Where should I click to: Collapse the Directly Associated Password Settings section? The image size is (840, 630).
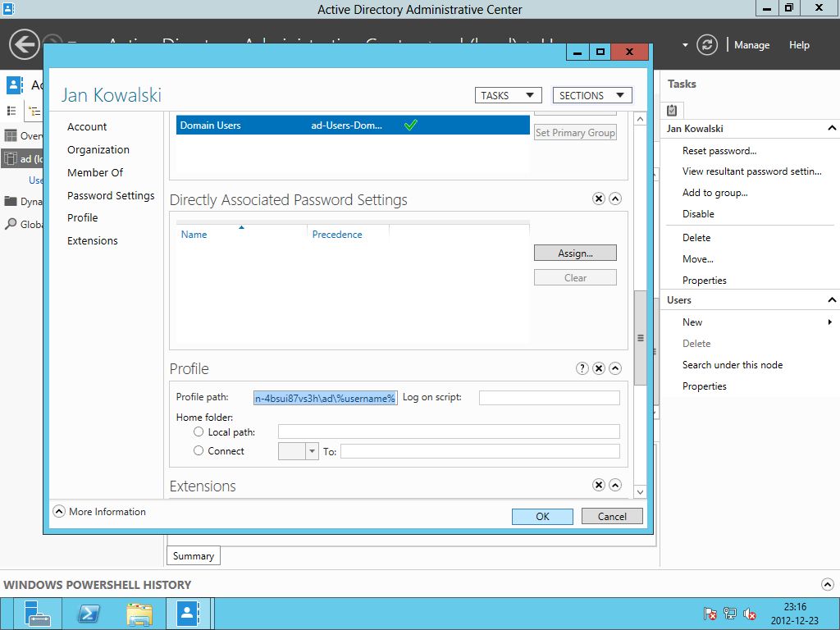pos(615,199)
